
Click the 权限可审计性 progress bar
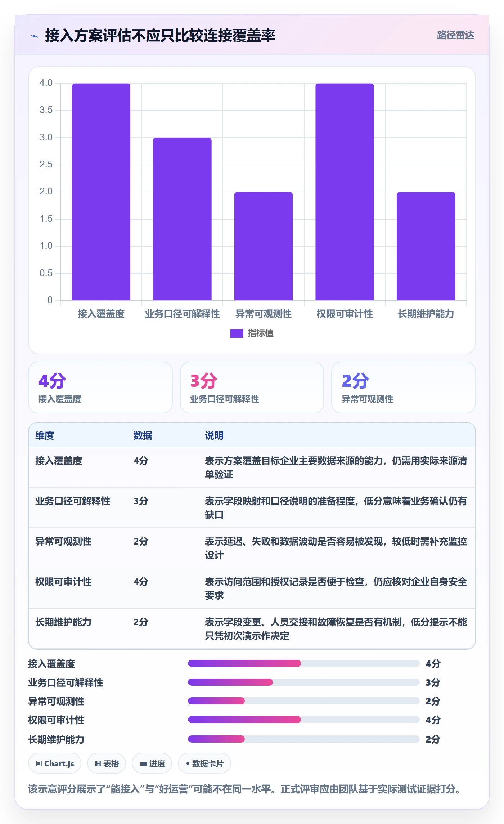[x=304, y=720]
